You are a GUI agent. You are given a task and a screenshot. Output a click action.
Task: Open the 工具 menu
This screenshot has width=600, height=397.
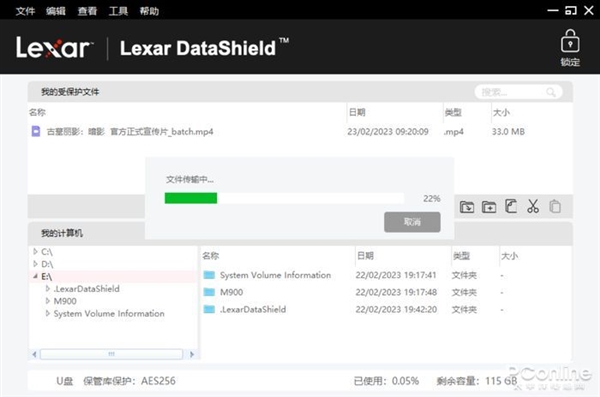coord(118,11)
